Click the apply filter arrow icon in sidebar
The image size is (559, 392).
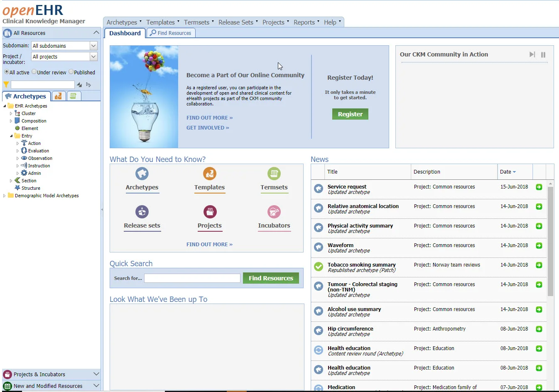pos(88,85)
